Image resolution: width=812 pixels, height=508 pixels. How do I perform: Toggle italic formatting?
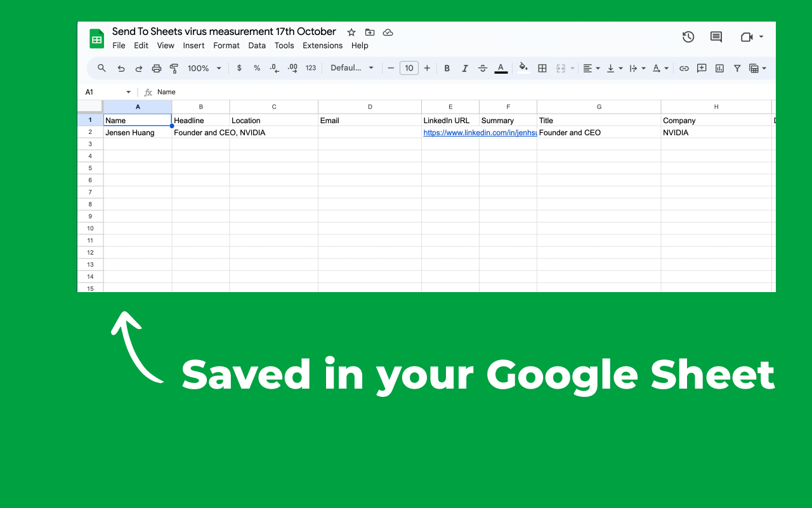(x=465, y=68)
